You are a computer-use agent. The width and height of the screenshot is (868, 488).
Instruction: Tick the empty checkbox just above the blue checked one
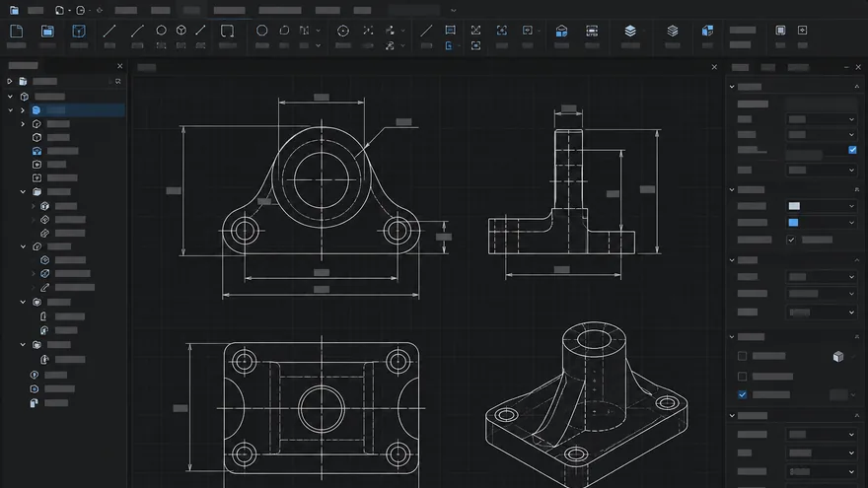click(x=743, y=377)
